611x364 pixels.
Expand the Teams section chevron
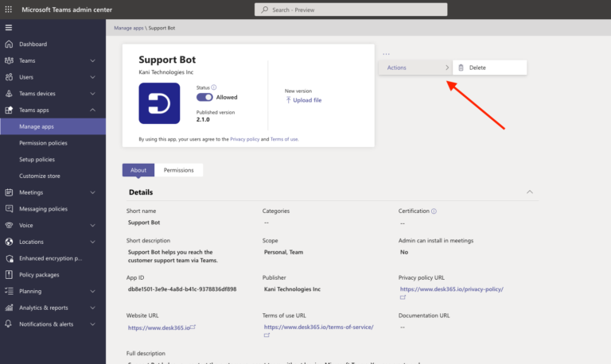(93, 60)
